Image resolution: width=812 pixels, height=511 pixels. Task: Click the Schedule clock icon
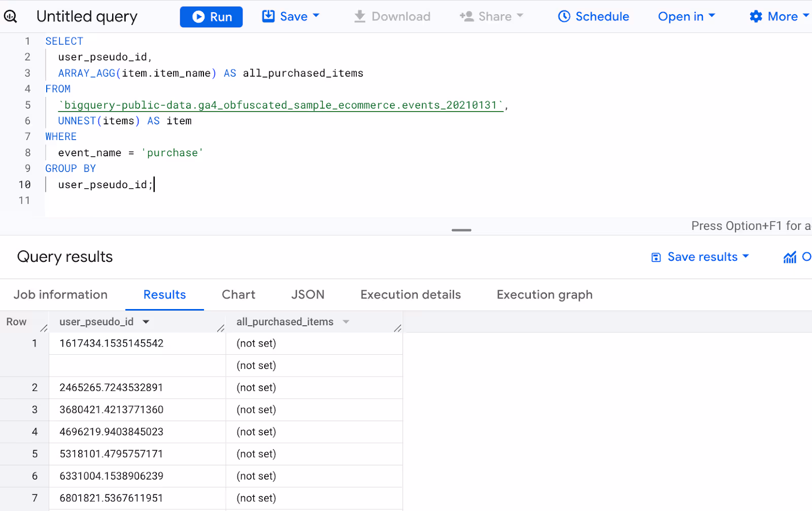tap(564, 16)
